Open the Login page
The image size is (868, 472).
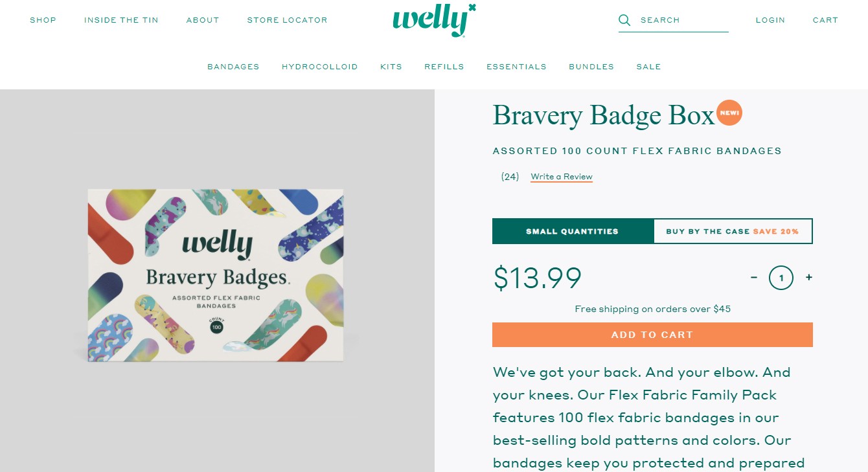(770, 20)
